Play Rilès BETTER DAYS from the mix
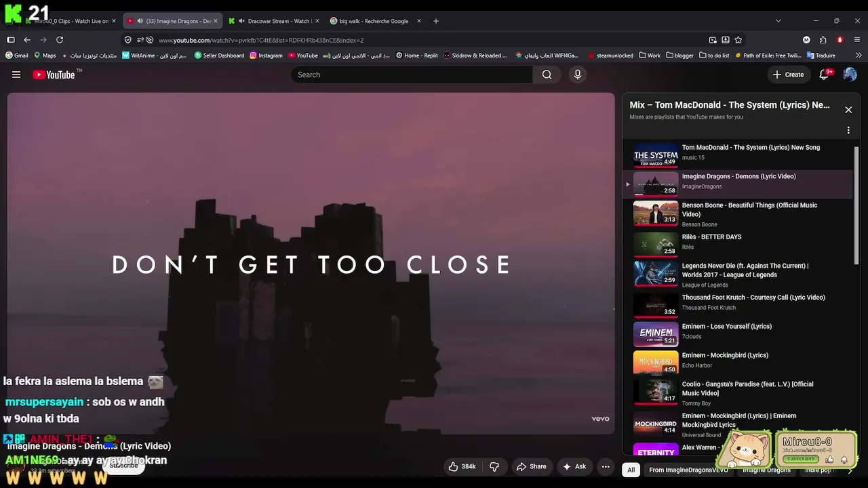Image resolution: width=868 pixels, height=488 pixels. [738, 244]
